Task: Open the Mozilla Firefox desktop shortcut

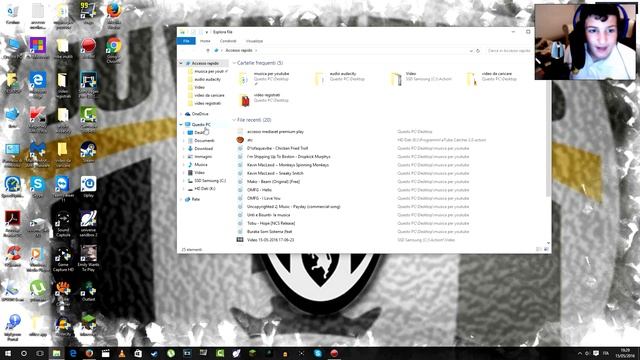Action: (114, 15)
